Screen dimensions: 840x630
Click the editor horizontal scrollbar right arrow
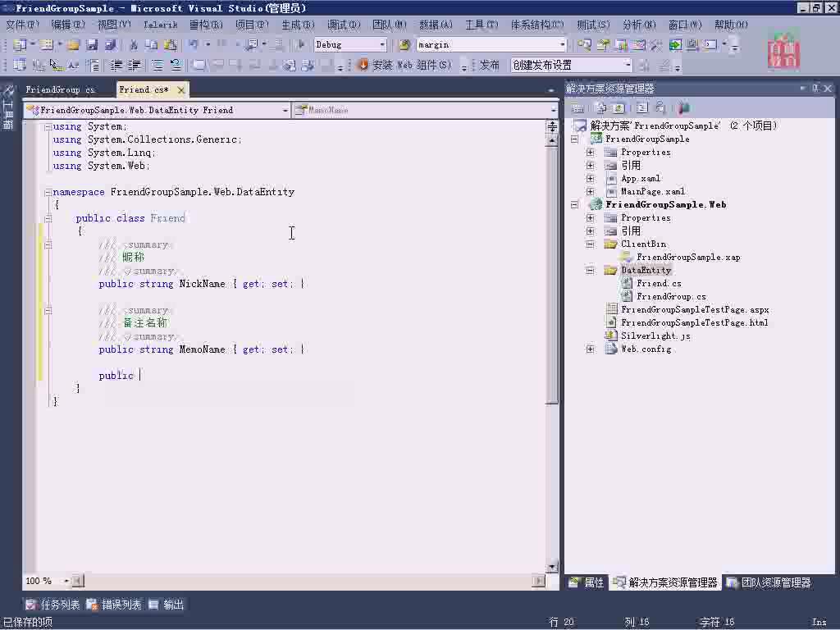coord(538,581)
